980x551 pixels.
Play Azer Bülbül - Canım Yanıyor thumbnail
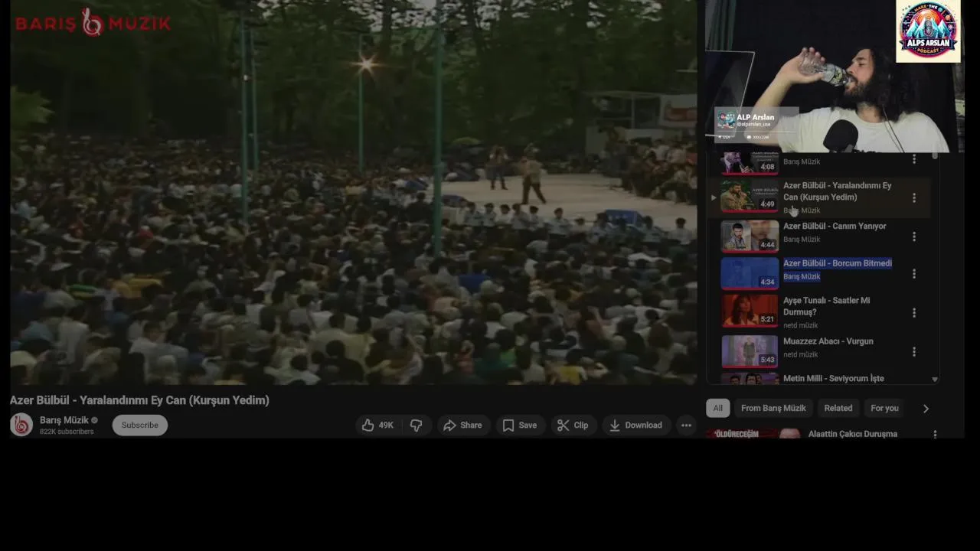point(750,236)
